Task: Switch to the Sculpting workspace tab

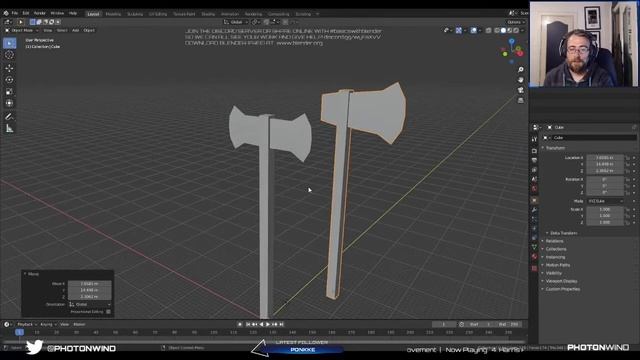Action: 135,14
